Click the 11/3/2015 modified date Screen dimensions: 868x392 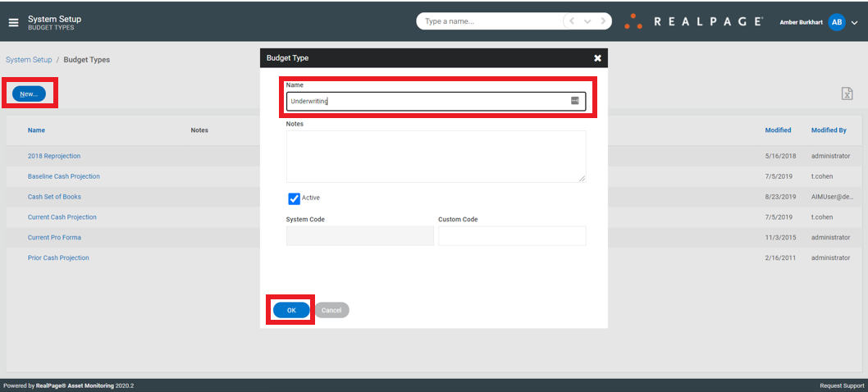click(780, 238)
